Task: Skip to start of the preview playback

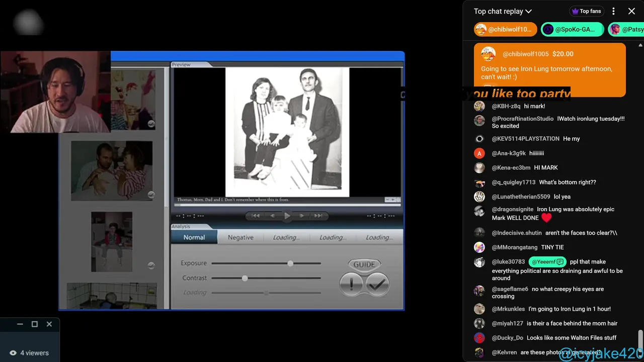Action: coord(256,216)
